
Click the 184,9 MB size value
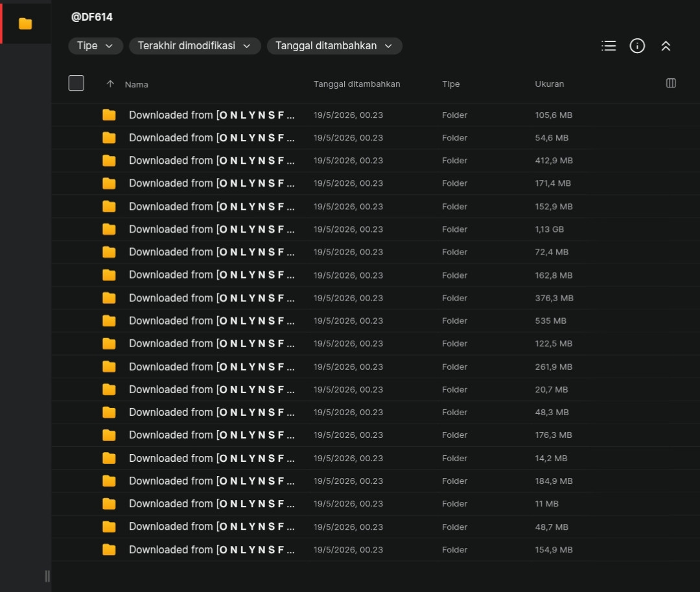coord(554,481)
